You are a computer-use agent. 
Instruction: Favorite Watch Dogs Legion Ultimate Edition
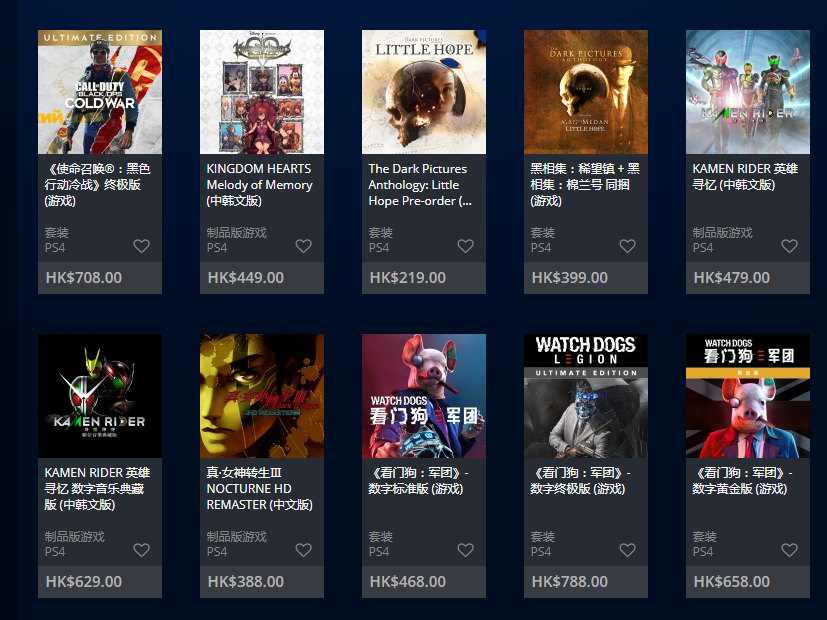pyautogui.click(x=627, y=550)
